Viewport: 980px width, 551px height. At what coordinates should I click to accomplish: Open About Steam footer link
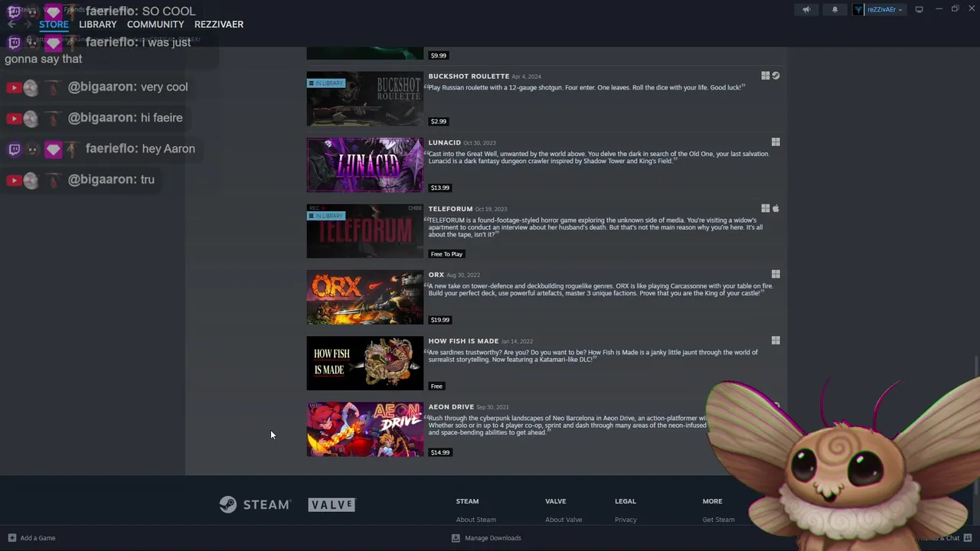point(476,520)
